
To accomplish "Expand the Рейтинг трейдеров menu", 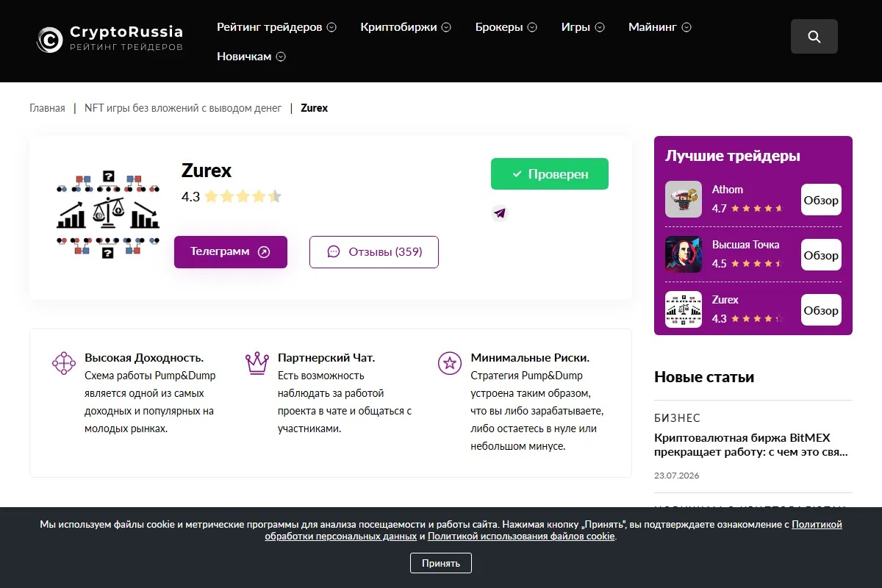I will click(276, 27).
